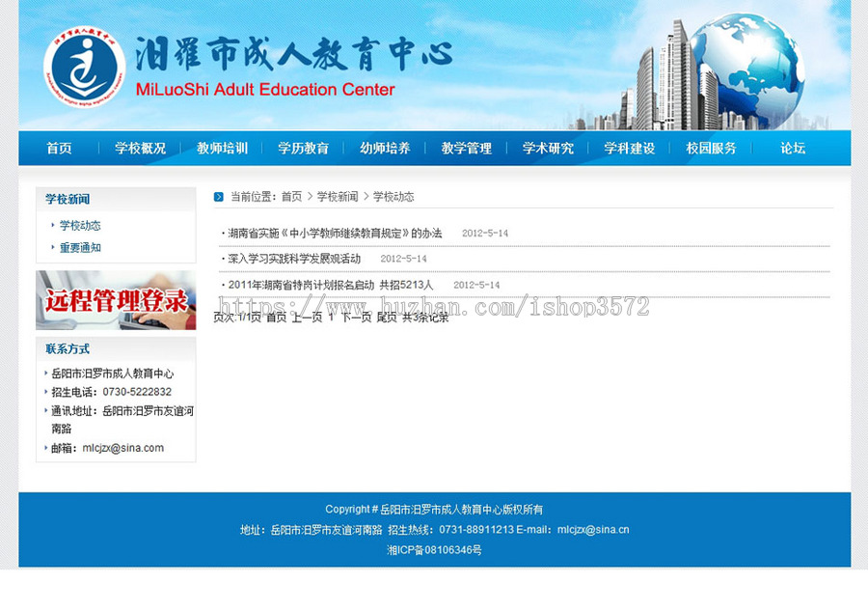Click pagination 尾页 link

click(x=387, y=318)
